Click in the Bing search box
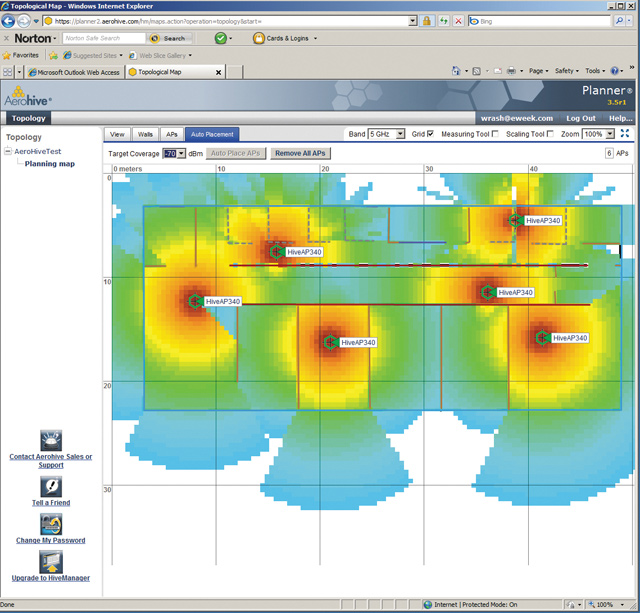The width and height of the screenshot is (640, 613). [540, 21]
